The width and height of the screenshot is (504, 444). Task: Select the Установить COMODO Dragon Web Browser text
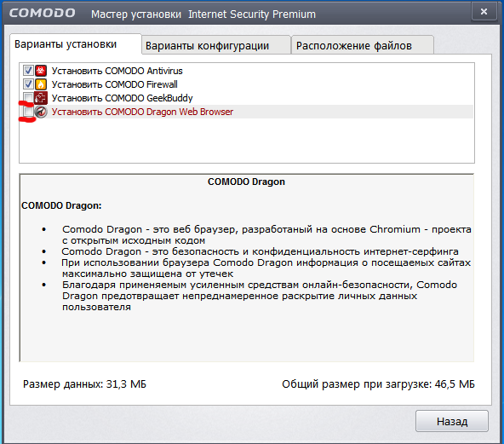tap(142, 112)
